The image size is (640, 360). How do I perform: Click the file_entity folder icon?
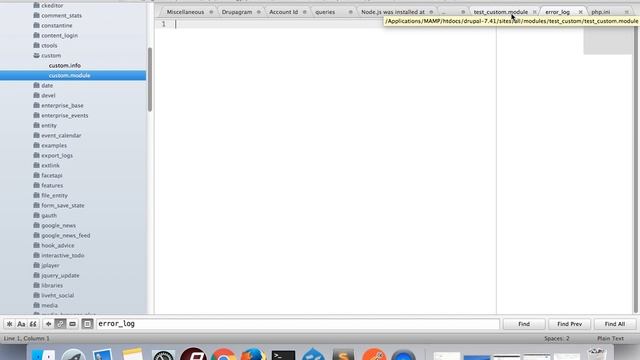pyautogui.click(x=36, y=195)
